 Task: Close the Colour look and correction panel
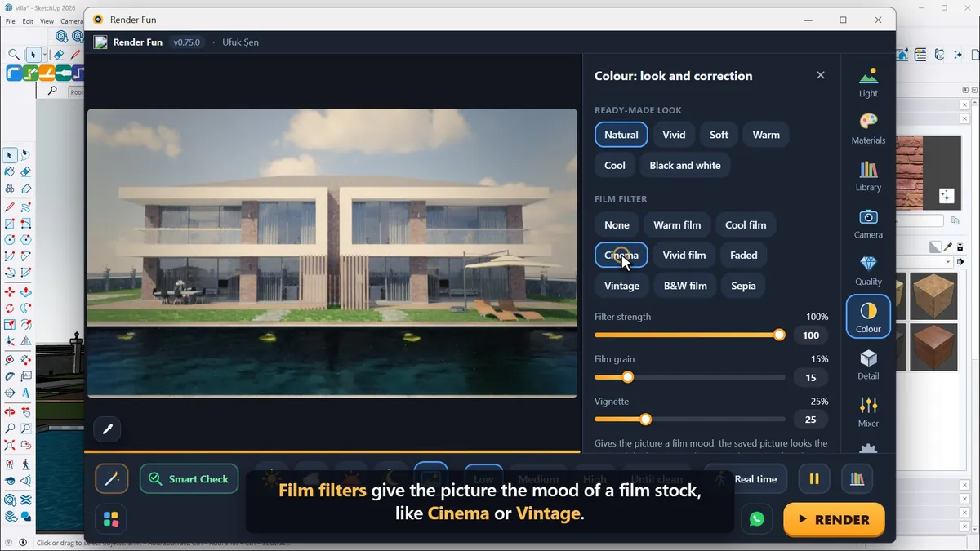click(821, 75)
